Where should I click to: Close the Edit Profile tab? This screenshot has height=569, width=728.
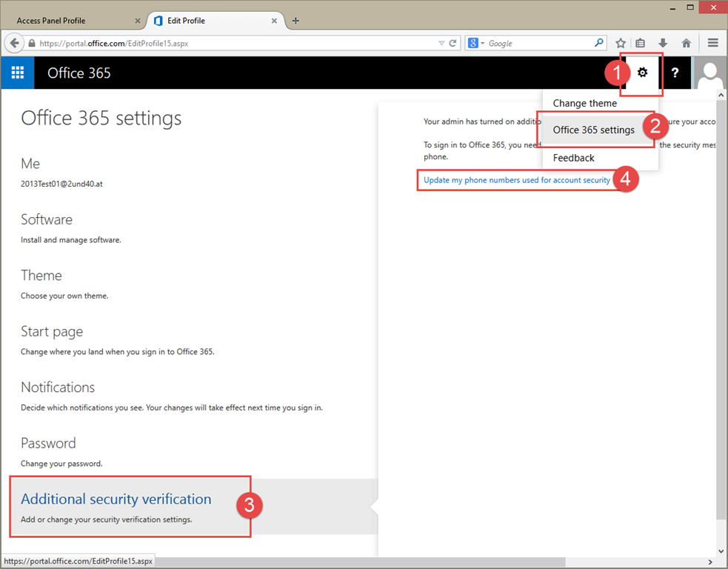coord(274,21)
